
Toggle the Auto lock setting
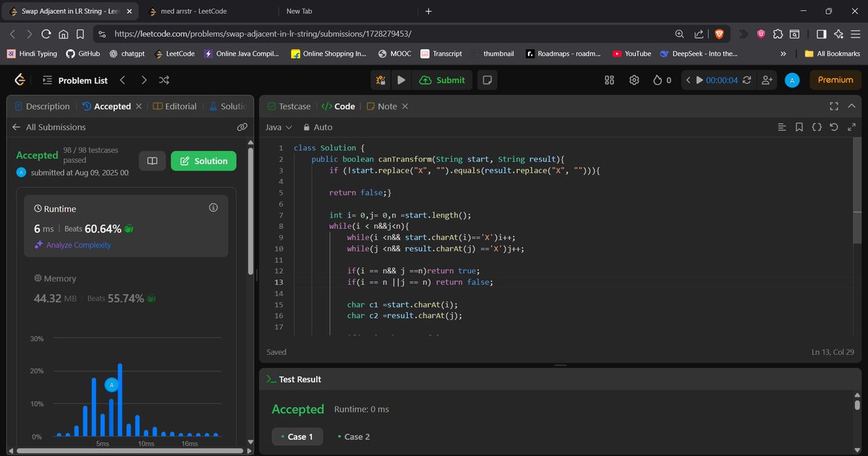317,127
